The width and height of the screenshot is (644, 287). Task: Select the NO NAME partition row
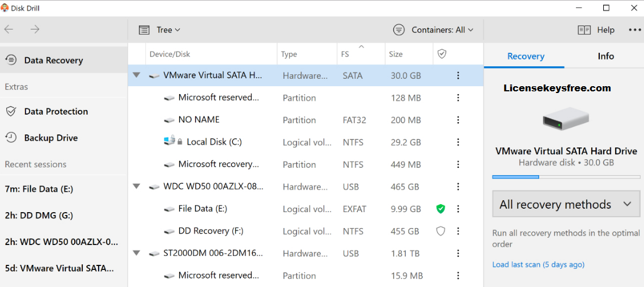point(306,120)
